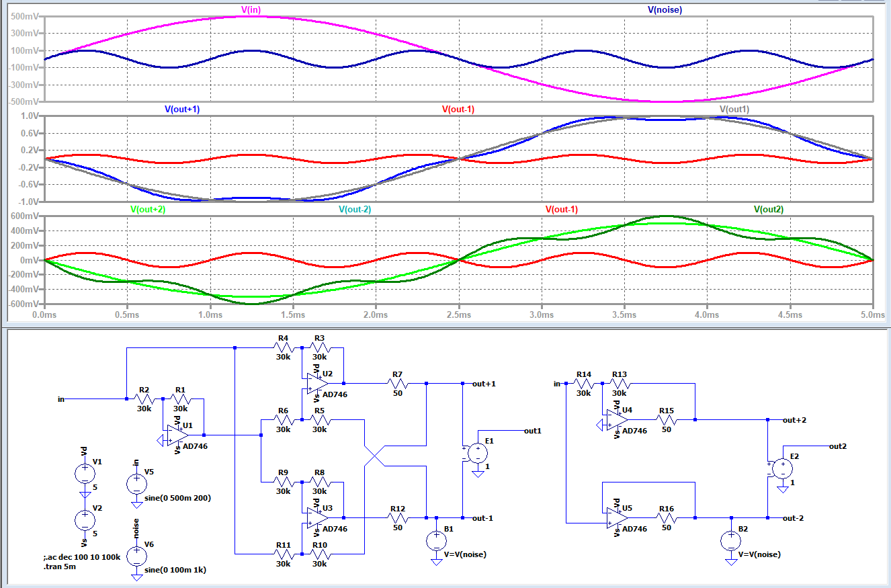This screenshot has width=891, height=588.
Task: Select the U1 AD746 op-amp symbol
Action: (x=178, y=435)
